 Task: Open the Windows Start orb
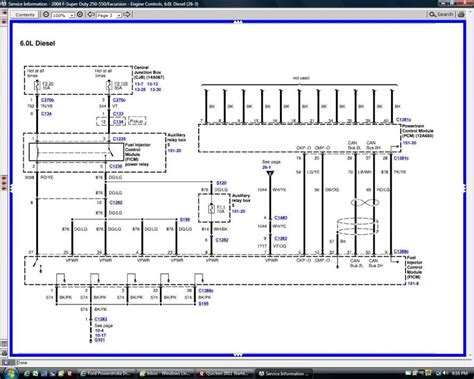pyautogui.click(x=10, y=374)
